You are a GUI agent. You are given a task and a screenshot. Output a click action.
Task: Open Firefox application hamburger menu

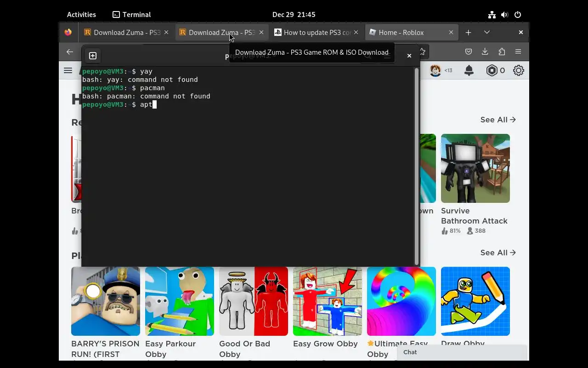pyautogui.click(x=518, y=52)
